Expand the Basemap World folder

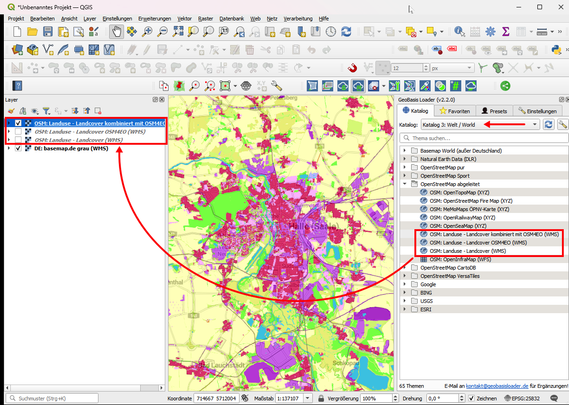[x=405, y=151]
